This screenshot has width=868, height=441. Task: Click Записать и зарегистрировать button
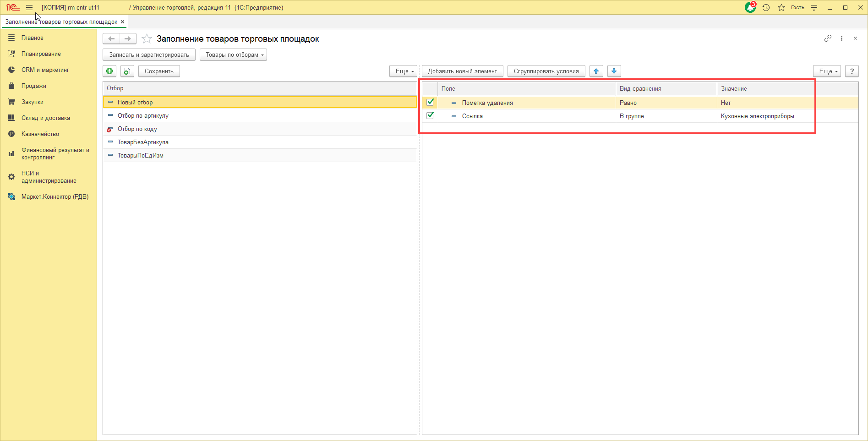149,55
